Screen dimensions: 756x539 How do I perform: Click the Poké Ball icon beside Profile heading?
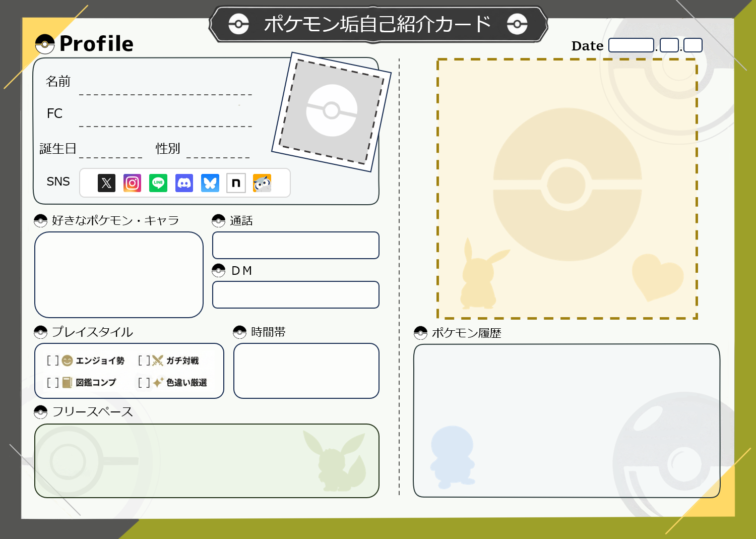tap(45, 44)
